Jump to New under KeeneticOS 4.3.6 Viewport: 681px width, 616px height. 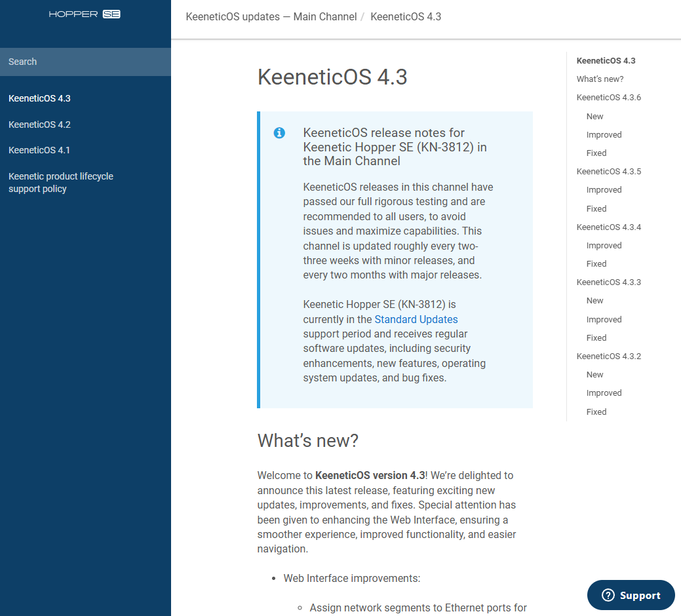(594, 116)
